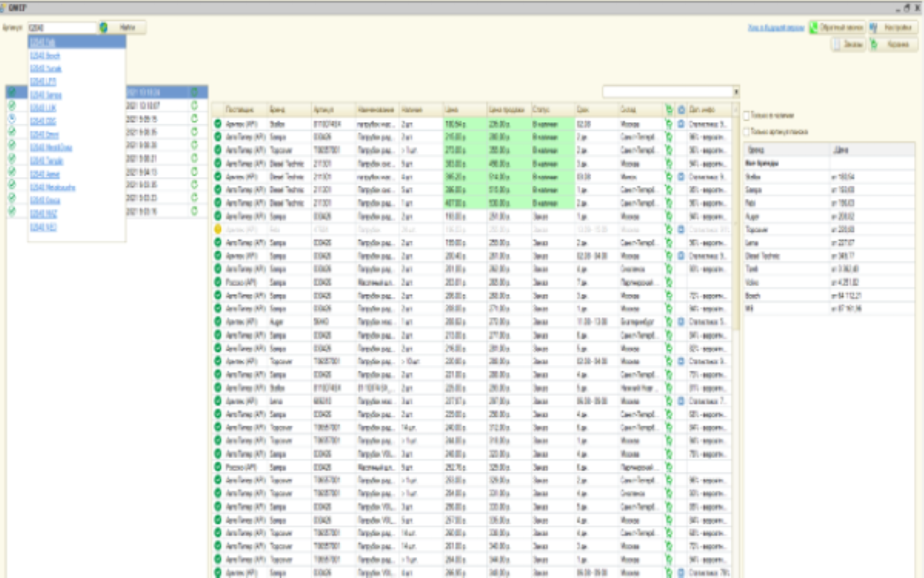Click the yellow status icon in results table
This screenshot has height=578, width=924.
(217, 229)
